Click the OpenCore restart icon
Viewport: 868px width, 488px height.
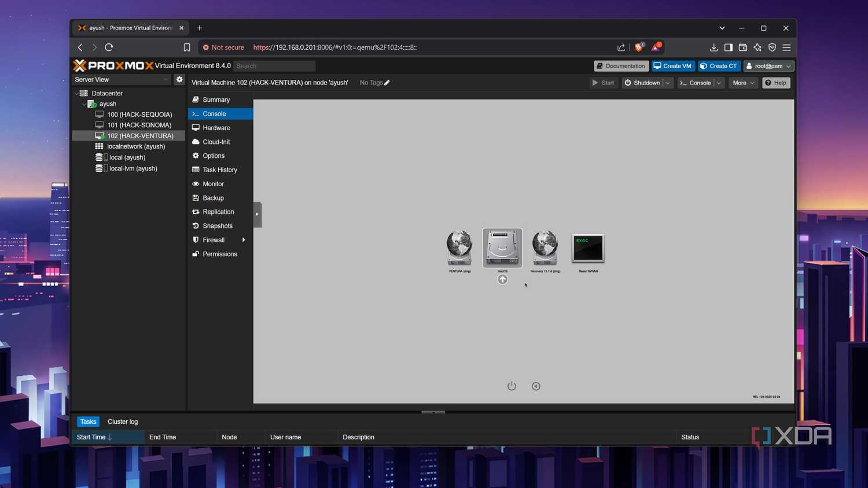(x=536, y=386)
